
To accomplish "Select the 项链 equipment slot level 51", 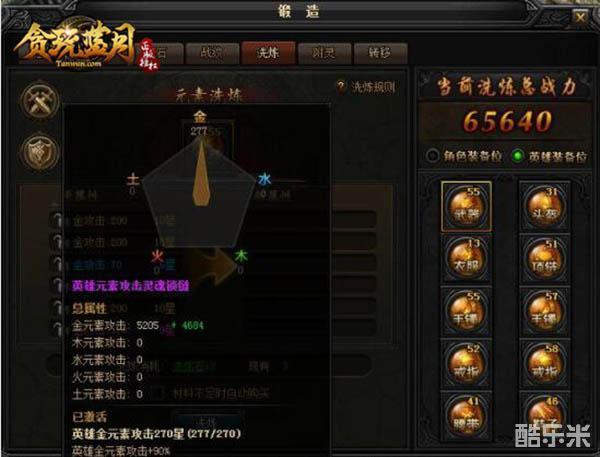I will point(545,259).
